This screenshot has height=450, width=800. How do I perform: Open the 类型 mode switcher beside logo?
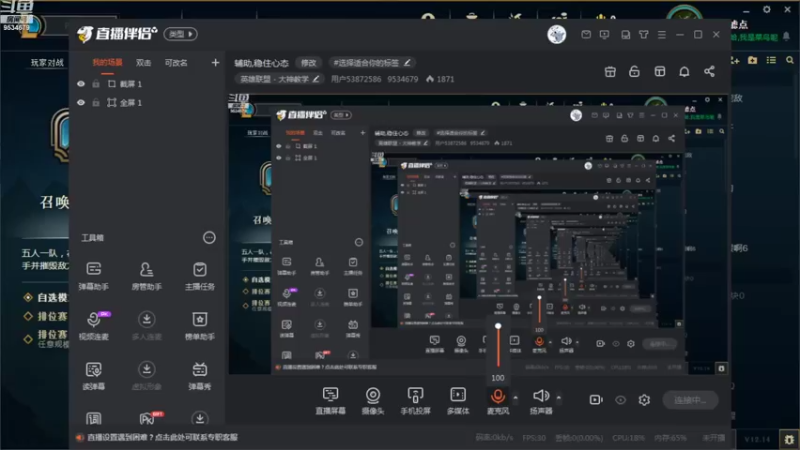click(x=181, y=34)
